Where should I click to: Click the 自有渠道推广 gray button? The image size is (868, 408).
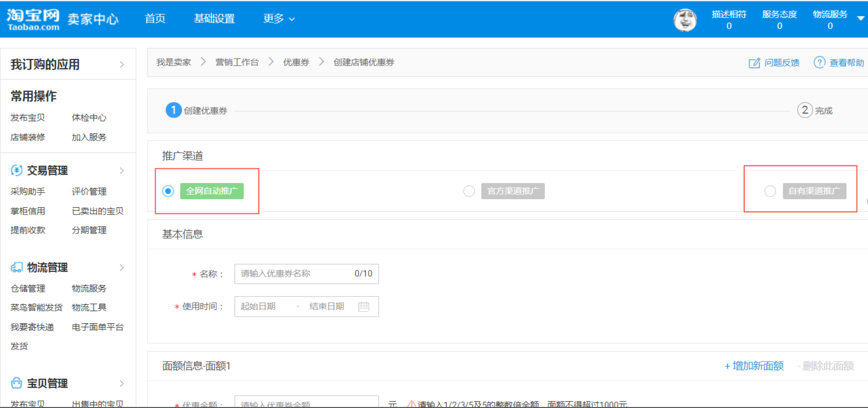814,191
